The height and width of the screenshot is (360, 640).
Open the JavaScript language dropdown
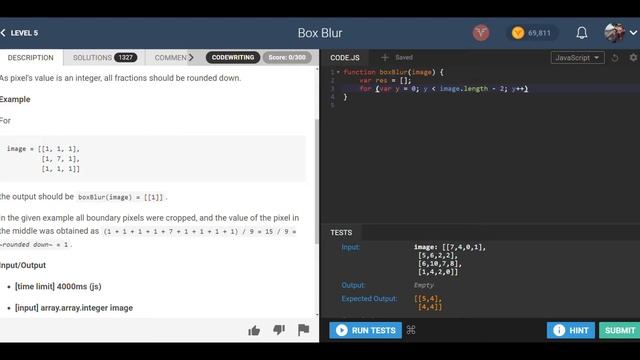pyautogui.click(x=577, y=58)
